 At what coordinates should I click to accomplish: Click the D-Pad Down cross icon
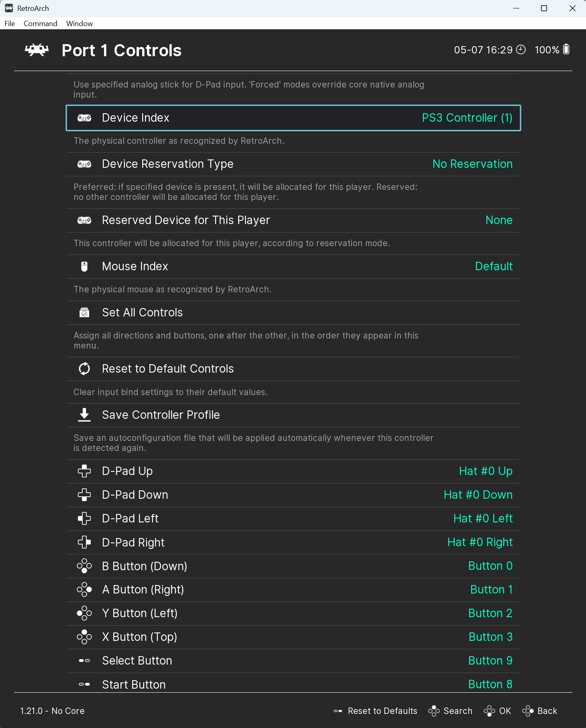coord(84,495)
